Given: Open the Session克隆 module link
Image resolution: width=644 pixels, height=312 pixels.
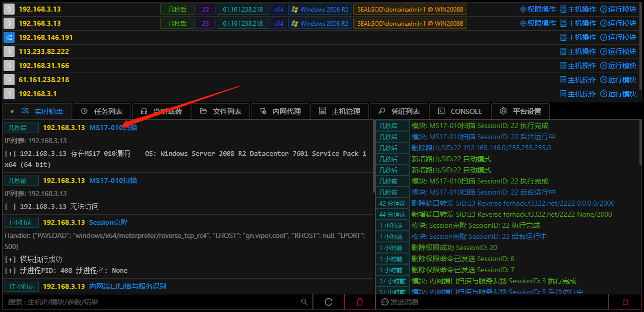Looking at the screenshot, I should click(108, 222).
